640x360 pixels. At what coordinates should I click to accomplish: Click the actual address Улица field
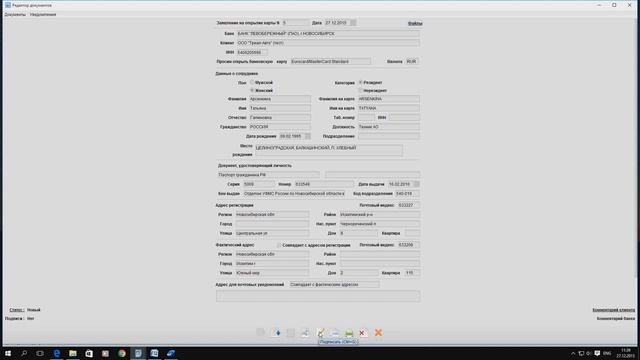272,273
